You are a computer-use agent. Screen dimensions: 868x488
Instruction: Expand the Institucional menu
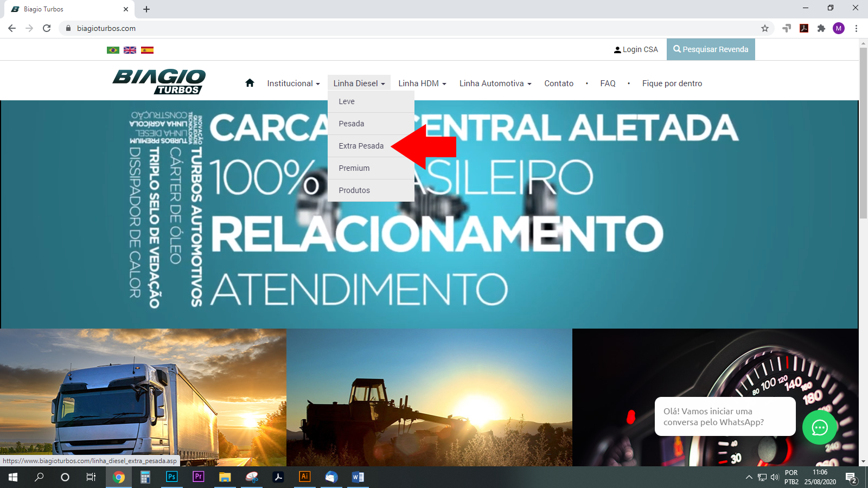[x=293, y=83]
